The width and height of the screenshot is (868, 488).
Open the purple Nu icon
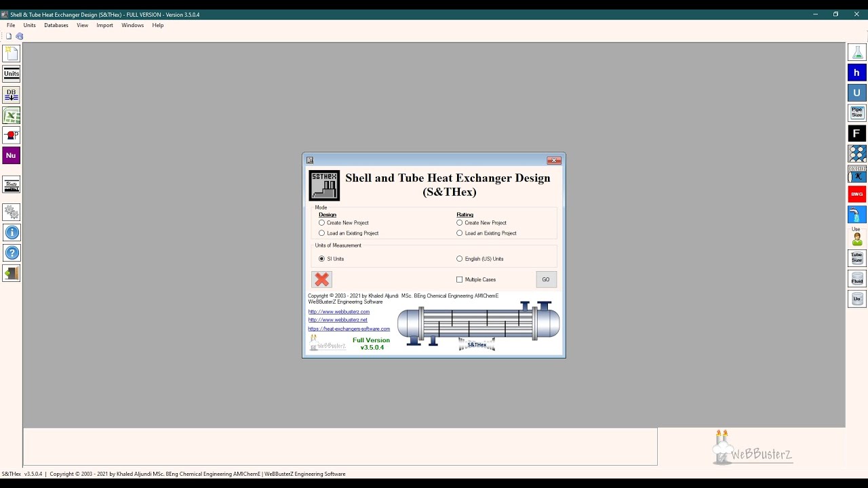pos(12,155)
